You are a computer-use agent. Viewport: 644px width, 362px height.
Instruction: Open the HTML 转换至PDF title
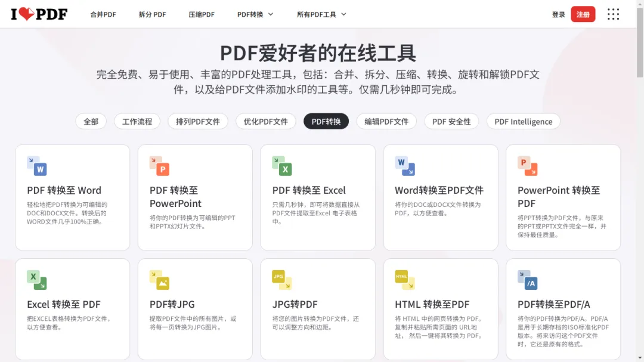[x=432, y=304]
